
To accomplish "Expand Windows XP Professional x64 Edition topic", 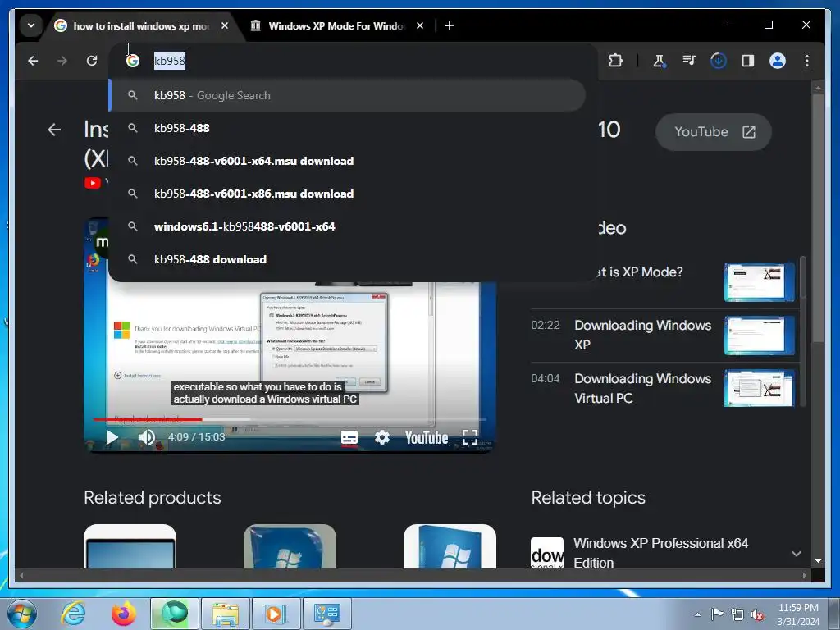I will [796, 554].
